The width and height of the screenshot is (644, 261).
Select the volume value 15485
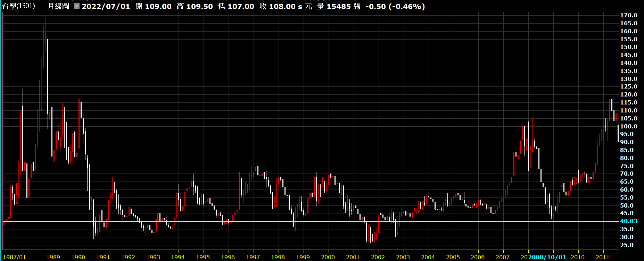[339, 6]
